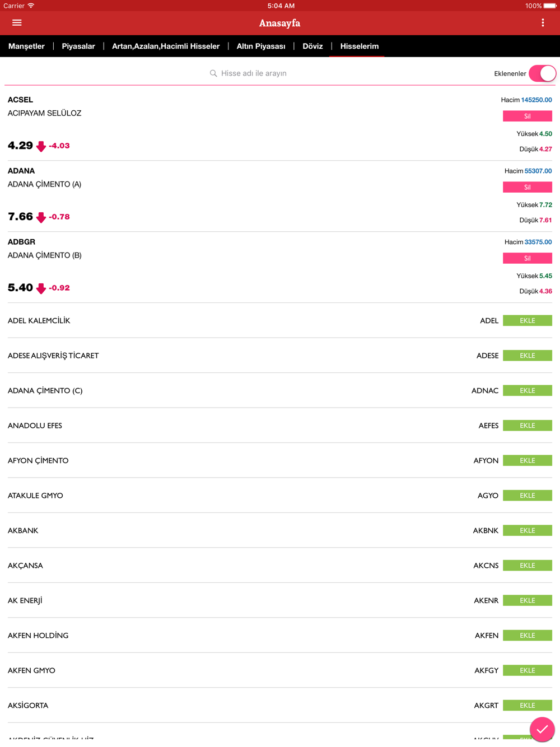Open the Döviz tab
This screenshot has height=747, width=560.
click(312, 46)
